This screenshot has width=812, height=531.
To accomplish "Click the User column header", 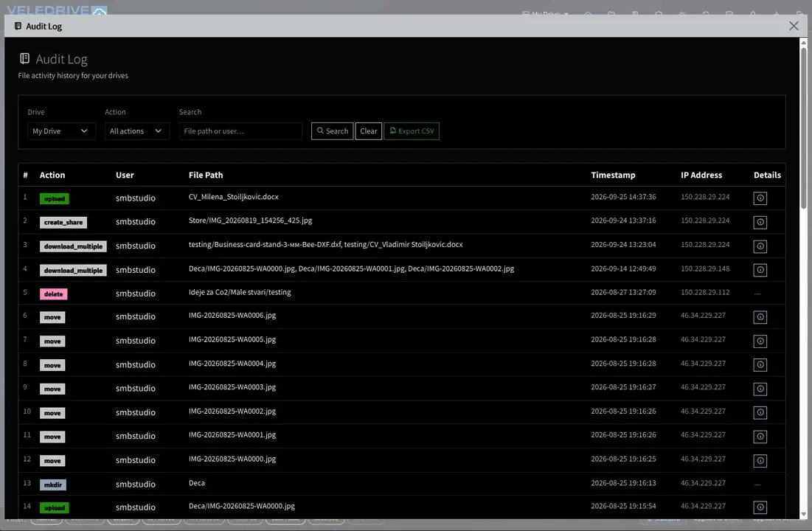I will pos(125,175).
